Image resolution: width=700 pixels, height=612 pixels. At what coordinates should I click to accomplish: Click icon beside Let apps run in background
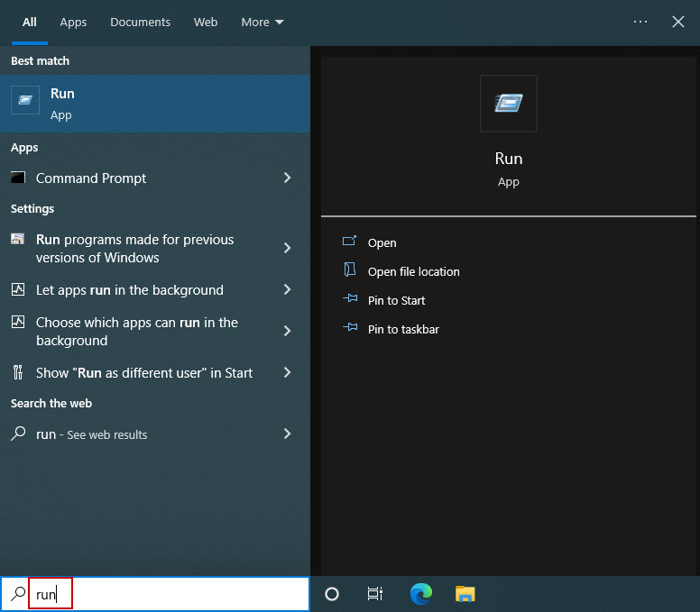[18, 289]
